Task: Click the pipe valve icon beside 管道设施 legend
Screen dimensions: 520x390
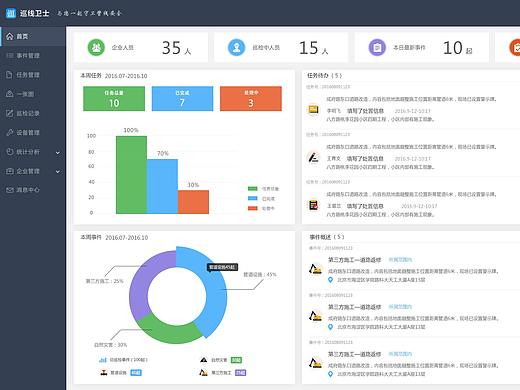Action: 104,372
